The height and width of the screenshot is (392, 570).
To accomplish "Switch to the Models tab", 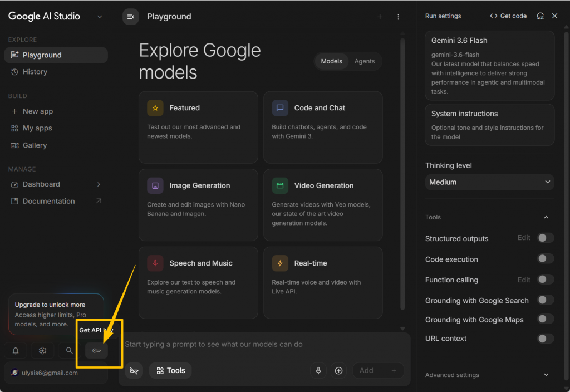I will [x=331, y=61].
